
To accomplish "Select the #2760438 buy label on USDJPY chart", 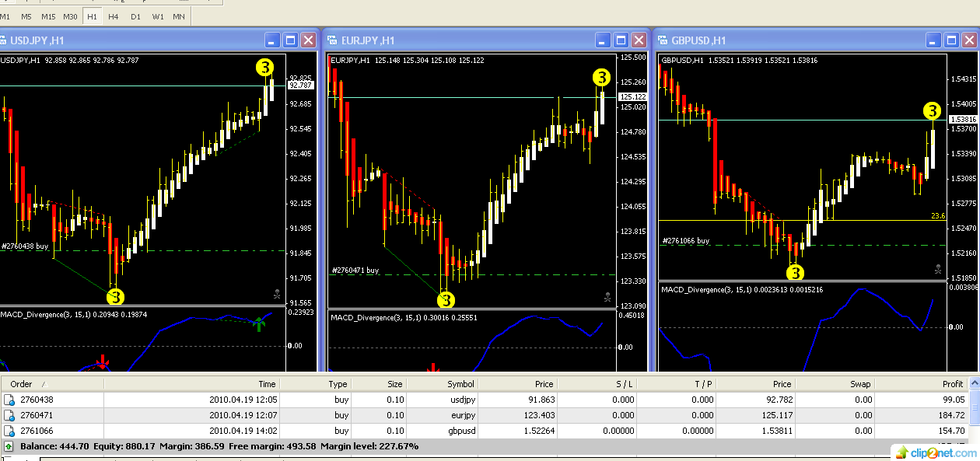I will (x=25, y=246).
